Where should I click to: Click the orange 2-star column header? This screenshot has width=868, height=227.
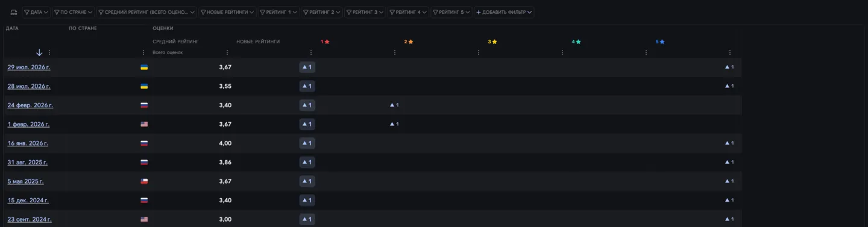click(409, 42)
